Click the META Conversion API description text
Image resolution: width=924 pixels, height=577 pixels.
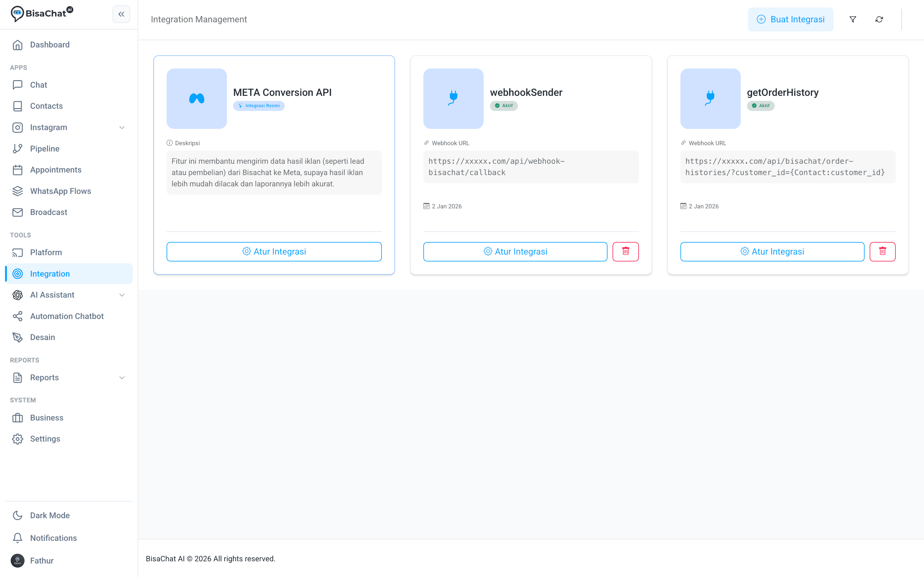[x=268, y=173]
